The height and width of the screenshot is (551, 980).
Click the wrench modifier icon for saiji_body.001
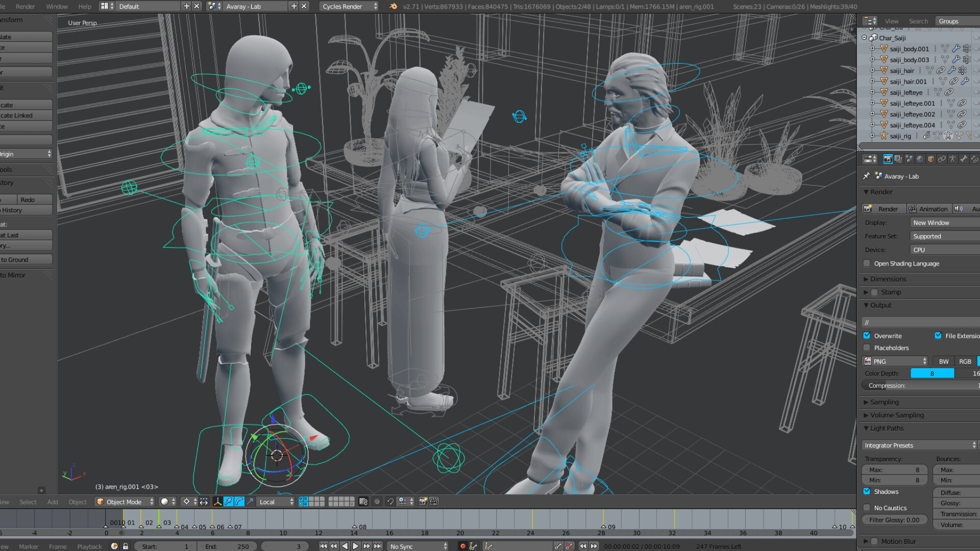click(x=956, y=48)
